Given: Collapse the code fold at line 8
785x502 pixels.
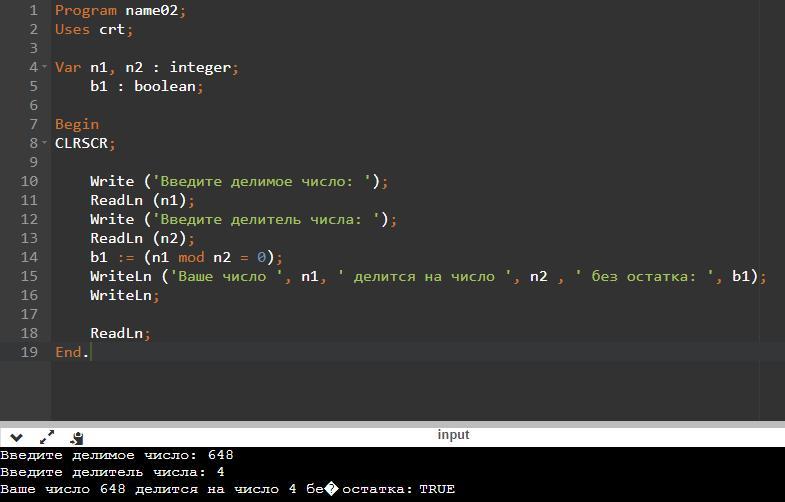Looking at the screenshot, I should pos(45,143).
